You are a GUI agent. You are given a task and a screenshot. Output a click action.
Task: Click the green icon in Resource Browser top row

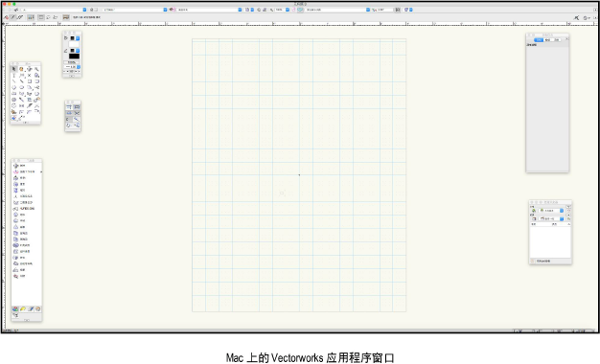tap(534, 211)
